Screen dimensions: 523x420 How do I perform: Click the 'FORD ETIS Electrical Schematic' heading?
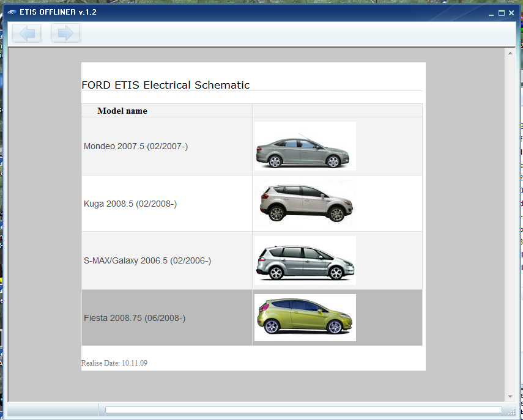165,85
